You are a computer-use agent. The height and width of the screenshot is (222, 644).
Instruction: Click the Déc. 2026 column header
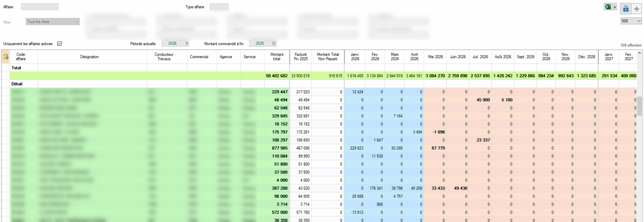pos(587,57)
